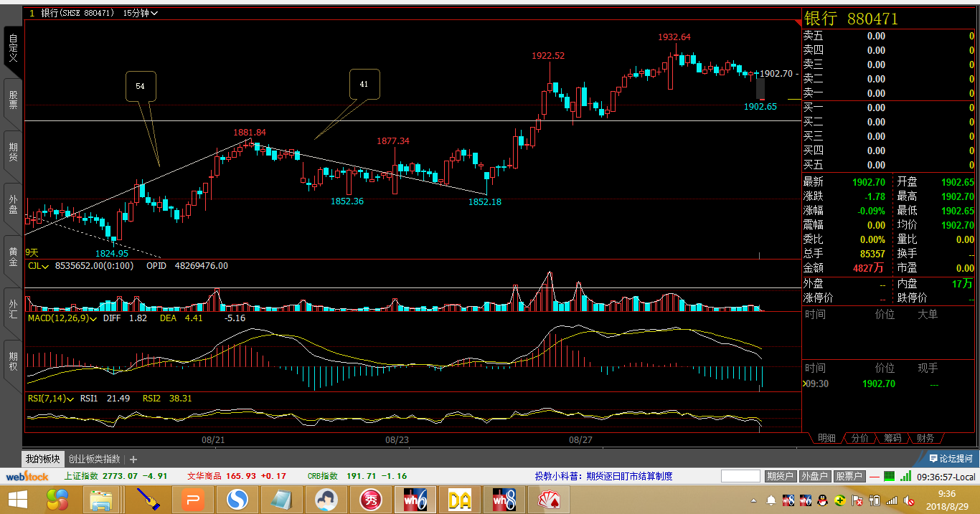The height and width of the screenshot is (514, 980).
Task: Add a new board tab with plus icon
Action: [133, 459]
